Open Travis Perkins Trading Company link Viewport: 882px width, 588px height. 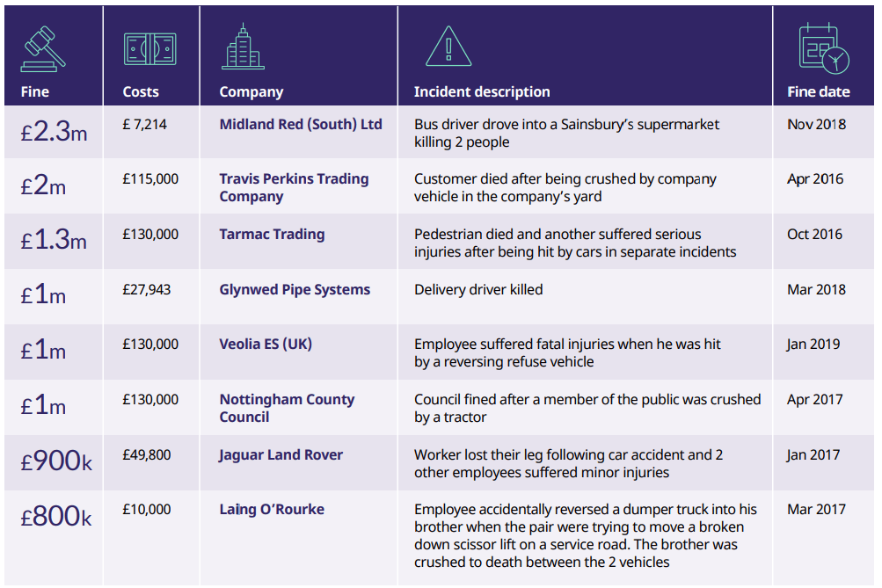pyautogui.click(x=295, y=188)
